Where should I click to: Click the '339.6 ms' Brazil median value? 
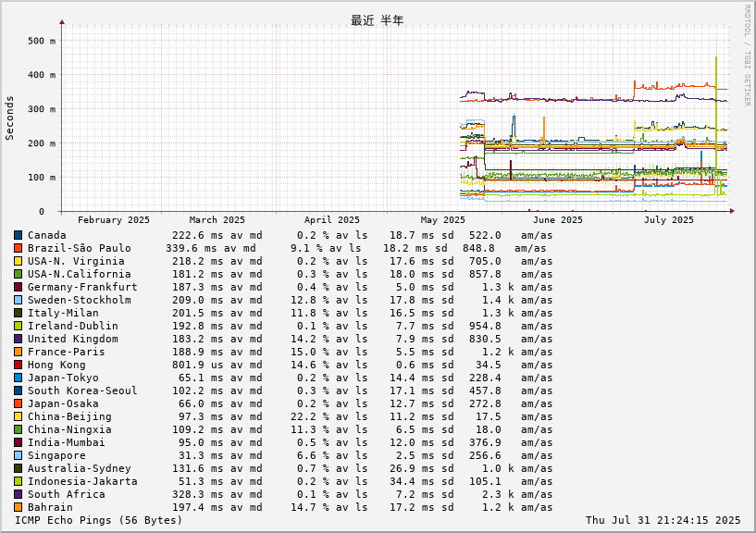[192, 248]
